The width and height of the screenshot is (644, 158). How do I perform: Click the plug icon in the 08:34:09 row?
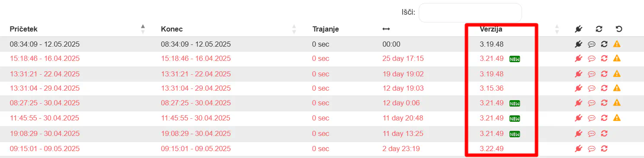click(x=578, y=44)
